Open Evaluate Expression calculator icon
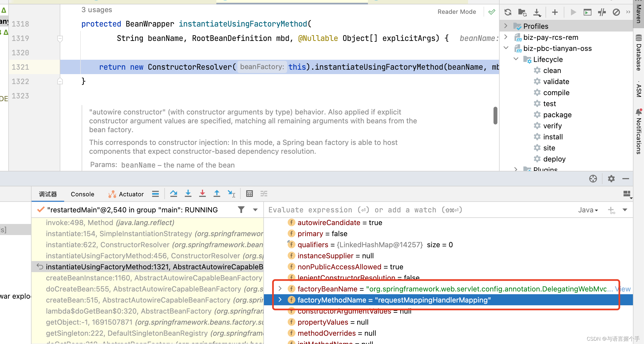Image resolution: width=644 pixels, height=344 pixels. 250,194
